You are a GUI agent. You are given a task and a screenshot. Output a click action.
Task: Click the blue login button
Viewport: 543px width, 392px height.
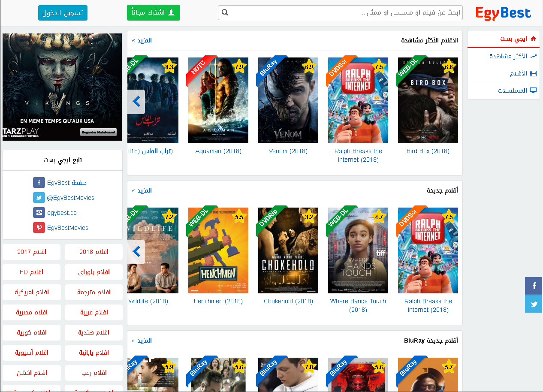pos(63,13)
